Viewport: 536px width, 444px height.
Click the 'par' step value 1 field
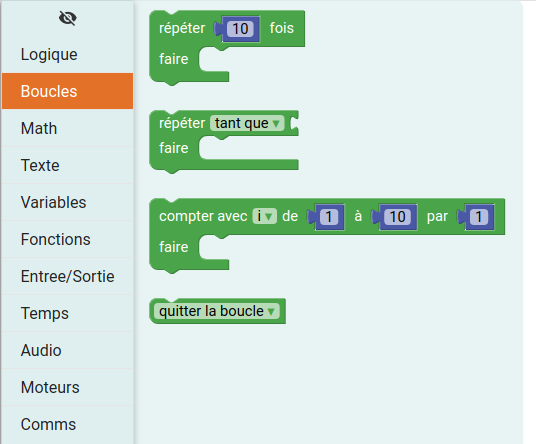(479, 217)
